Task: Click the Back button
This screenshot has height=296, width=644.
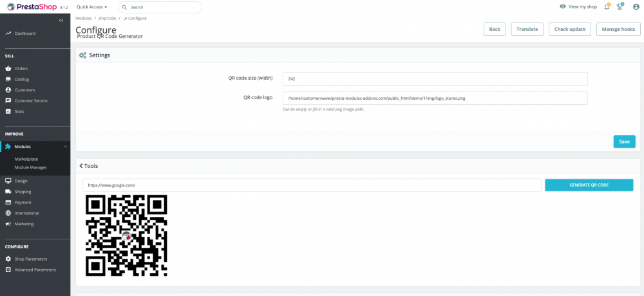Action: click(x=495, y=29)
